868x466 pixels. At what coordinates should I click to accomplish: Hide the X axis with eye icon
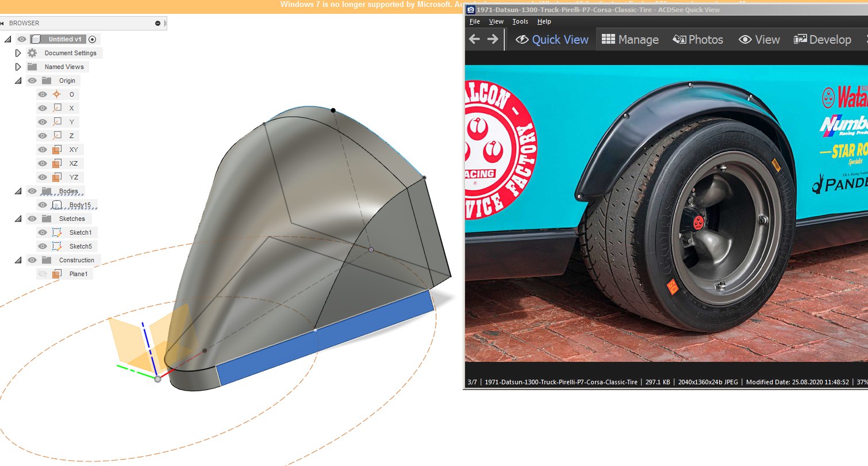[42, 108]
